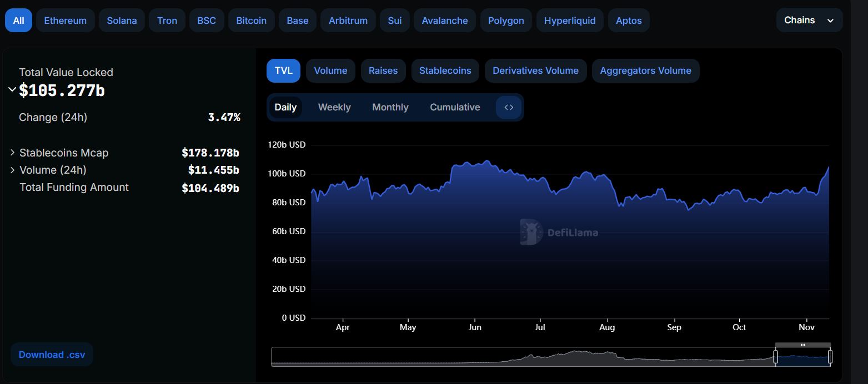Click the 3.47% change value
868x384 pixels.
[224, 117]
